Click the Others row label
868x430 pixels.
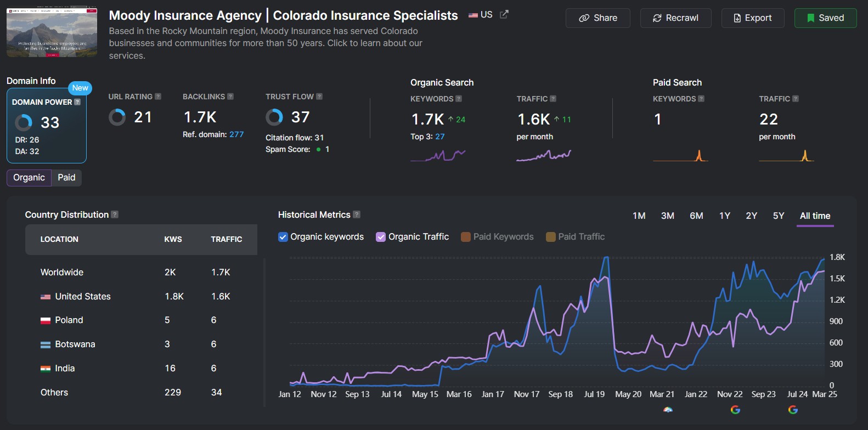pyautogui.click(x=54, y=393)
